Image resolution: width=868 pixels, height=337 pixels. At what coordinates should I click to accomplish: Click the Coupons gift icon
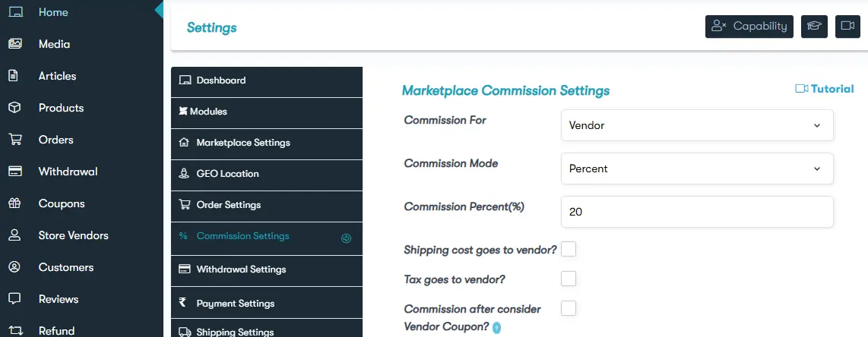coord(14,203)
